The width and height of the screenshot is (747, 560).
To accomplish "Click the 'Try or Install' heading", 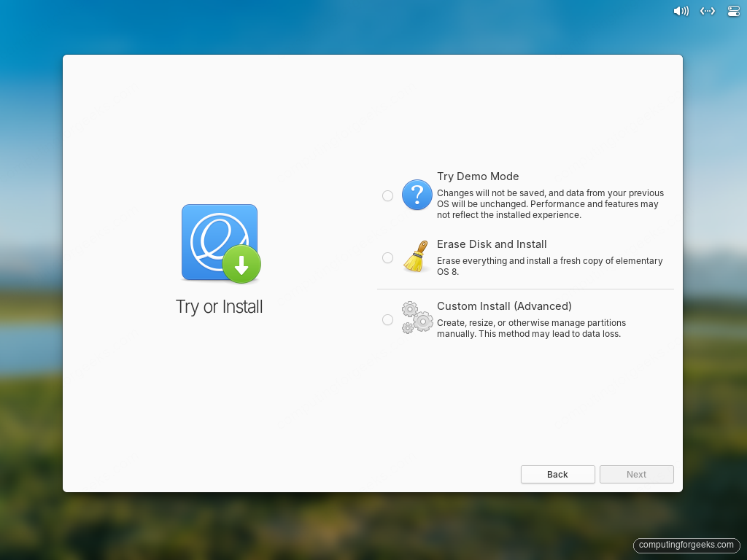I will tap(219, 307).
